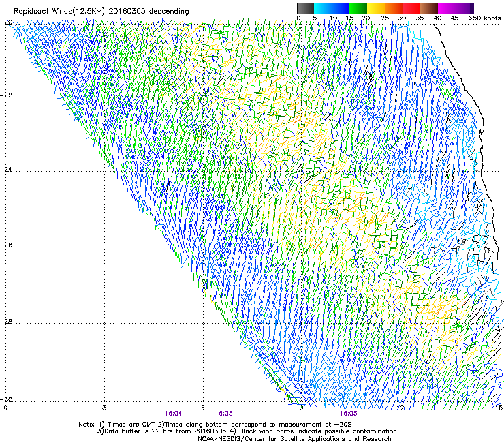Click the purple '16:04' swath time label
The image size is (504, 443).
tap(173, 414)
